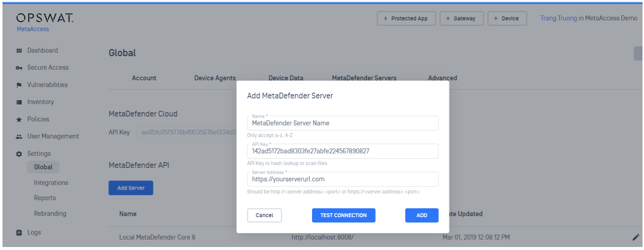Image resolution: width=644 pixels, height=250 pixels.
Task: Switch to the Advanced tab
Action: [443, 78]
